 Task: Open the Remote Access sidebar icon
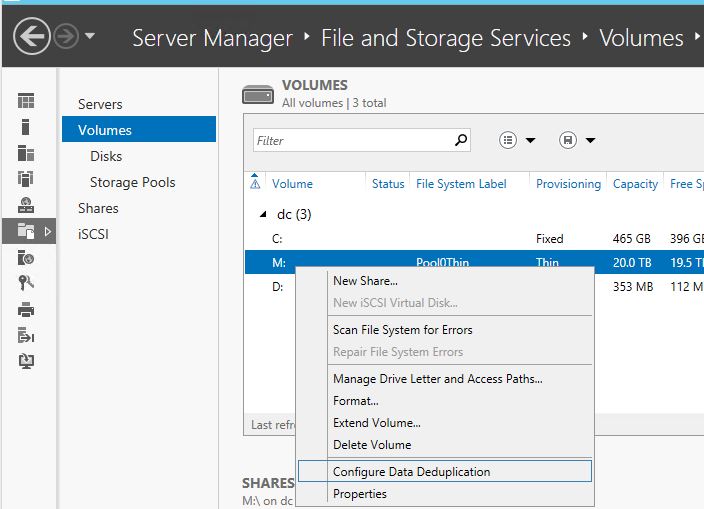coord(26,335)
